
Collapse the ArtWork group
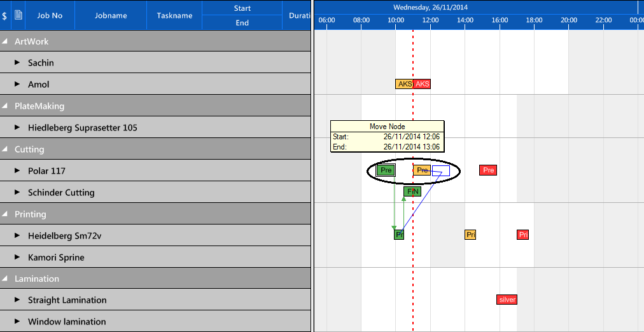tap(4, 41)
